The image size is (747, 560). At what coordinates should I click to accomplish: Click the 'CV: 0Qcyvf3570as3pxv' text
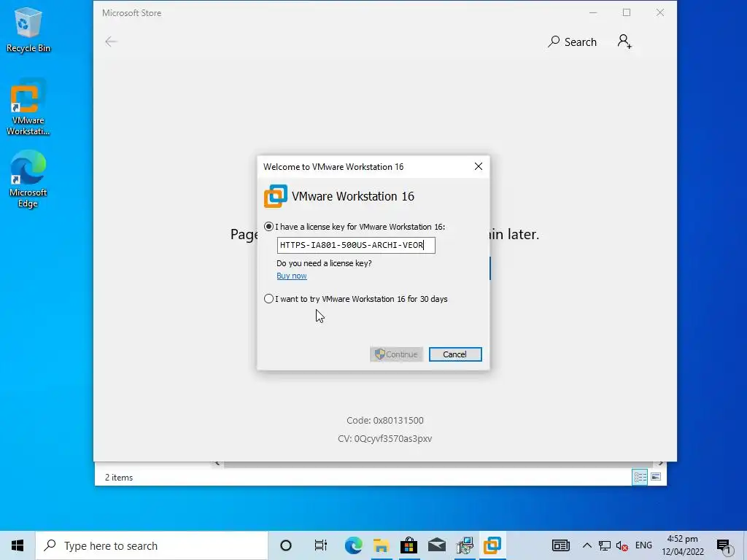point(385,438)
